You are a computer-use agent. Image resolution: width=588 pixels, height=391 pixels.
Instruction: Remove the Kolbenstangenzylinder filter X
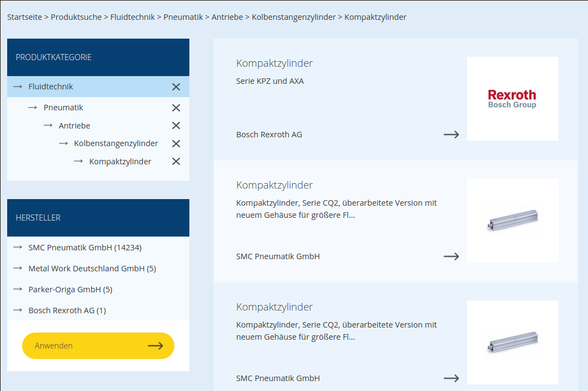pos(176,143)
